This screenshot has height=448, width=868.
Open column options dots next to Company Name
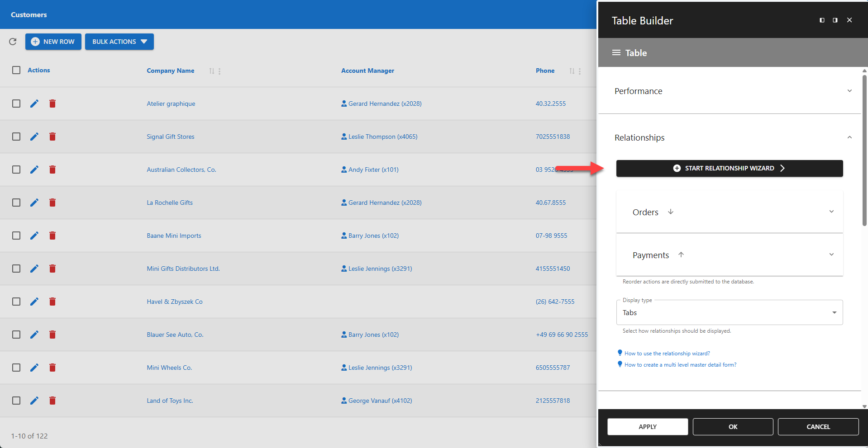[x=219, y=71]
